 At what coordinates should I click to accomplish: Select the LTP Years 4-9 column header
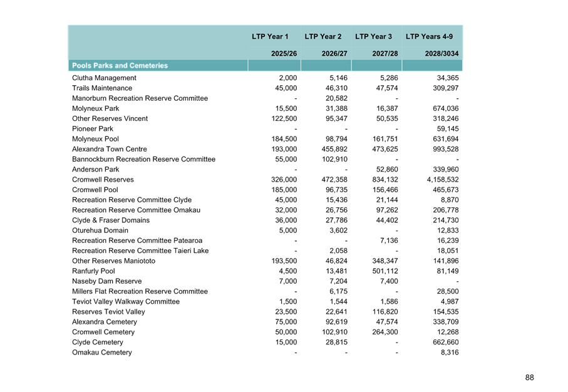[429, 37]
